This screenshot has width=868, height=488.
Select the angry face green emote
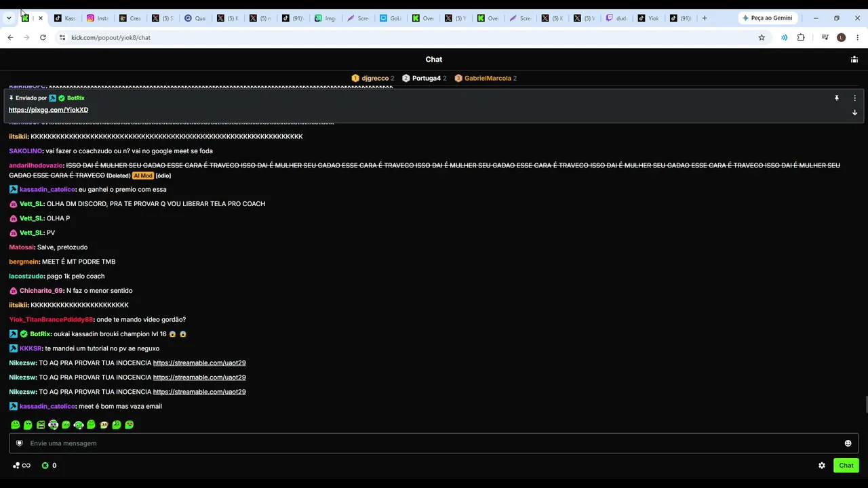pos(41,425)
